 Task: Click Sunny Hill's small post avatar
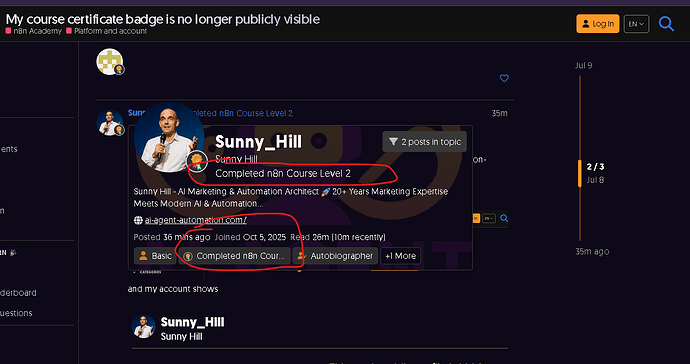(x=109, y=122)
